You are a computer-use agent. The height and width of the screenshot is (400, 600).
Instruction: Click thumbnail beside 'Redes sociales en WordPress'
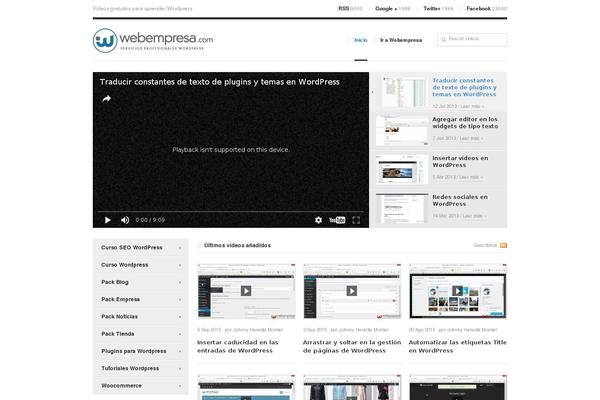(x=402, y=208)
